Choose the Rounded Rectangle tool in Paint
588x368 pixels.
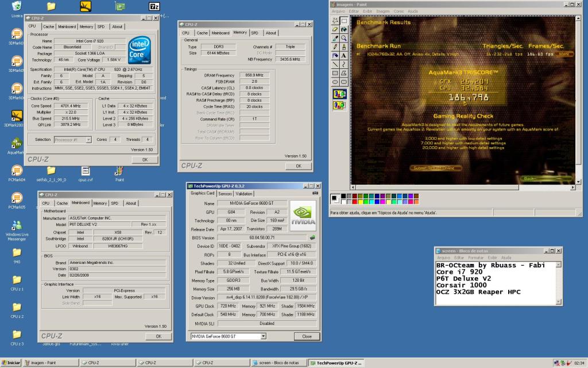tap(344, 82)
